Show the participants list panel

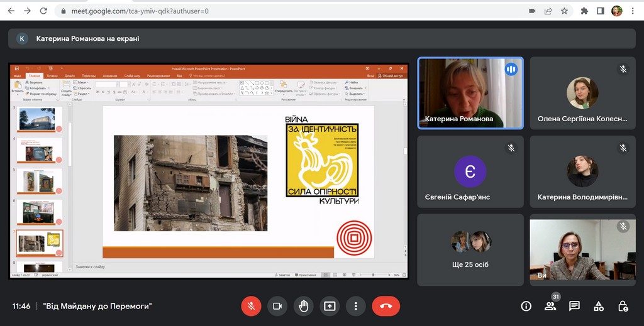pos(550,306)
